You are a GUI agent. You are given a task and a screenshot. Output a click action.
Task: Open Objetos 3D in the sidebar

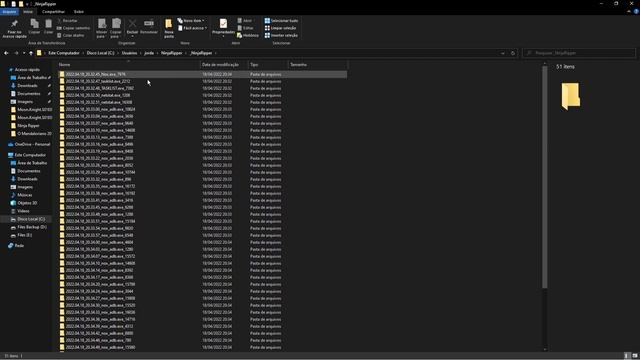(27, 203)
